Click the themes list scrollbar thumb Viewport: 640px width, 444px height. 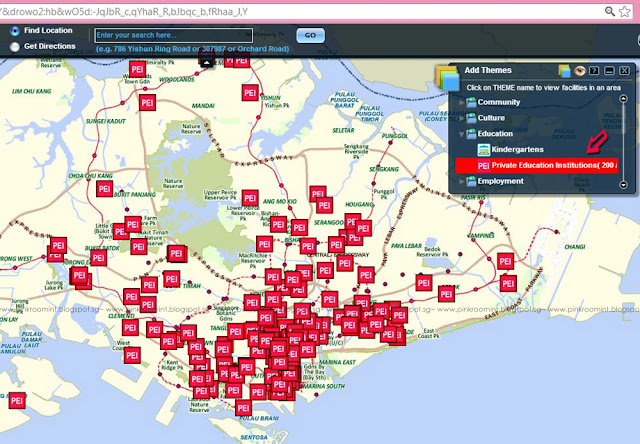tap(623, 118)
